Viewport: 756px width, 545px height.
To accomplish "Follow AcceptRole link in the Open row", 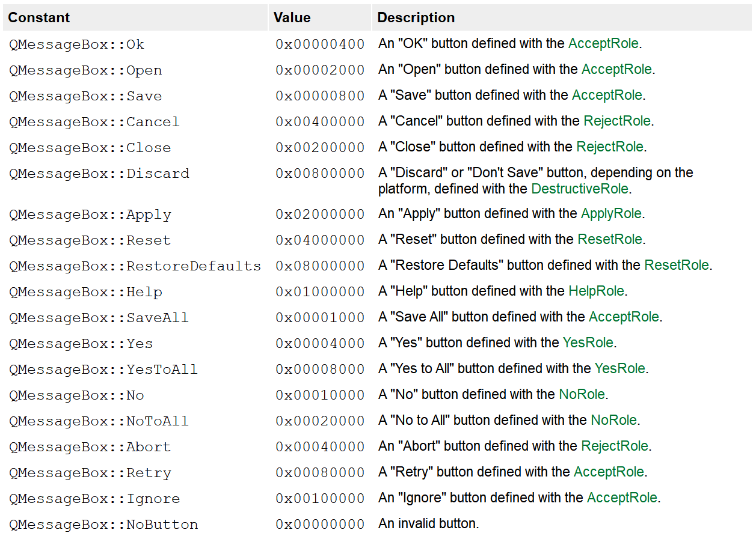I will click(616, 69).
